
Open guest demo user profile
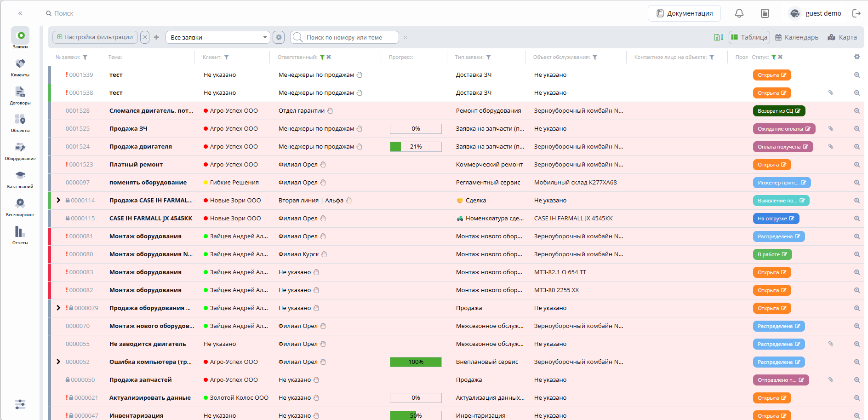coord(815,13)
